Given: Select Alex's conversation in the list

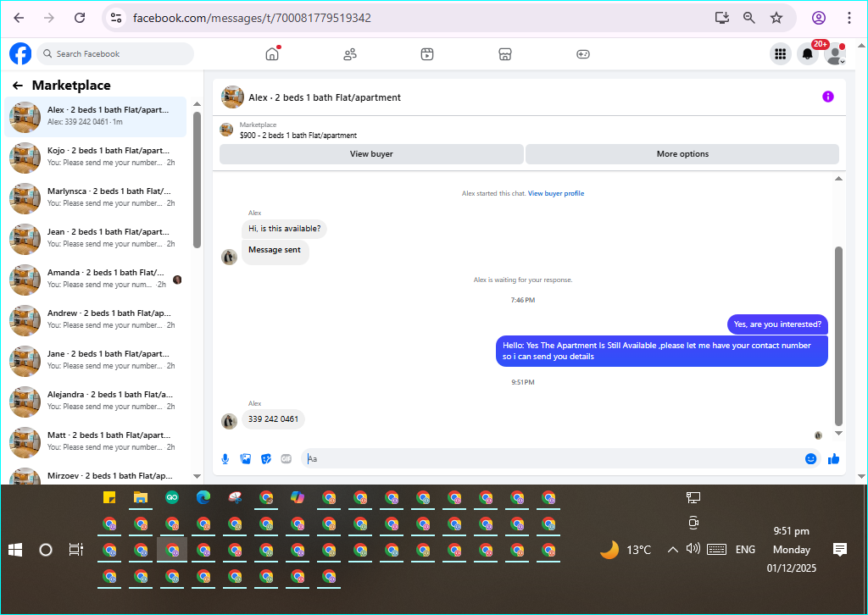Looking at the screenshot, I should (95, 117).
